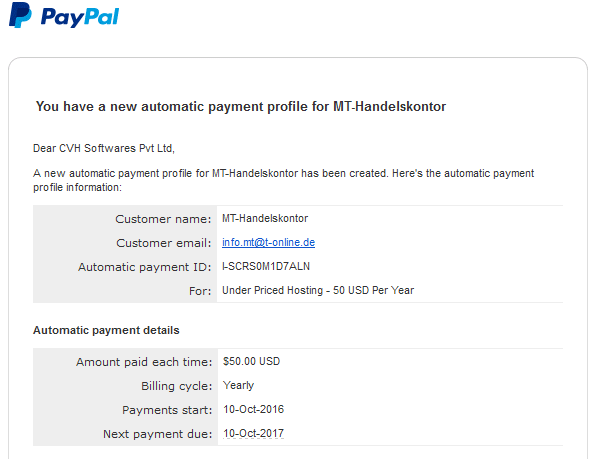Click the email heading about MT-Handelskontor profile
This screenshot has height=459, width=606.
pos(241,107)
